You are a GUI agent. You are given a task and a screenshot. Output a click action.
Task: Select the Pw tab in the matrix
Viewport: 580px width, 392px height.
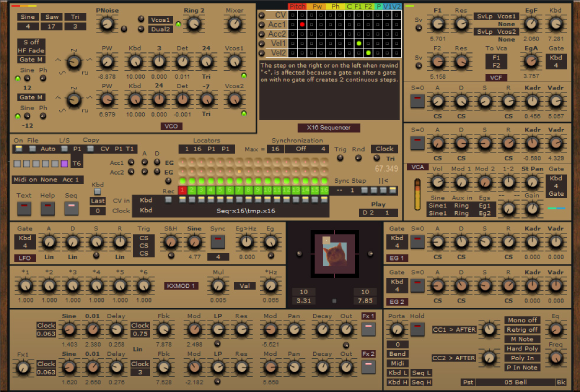317,6
